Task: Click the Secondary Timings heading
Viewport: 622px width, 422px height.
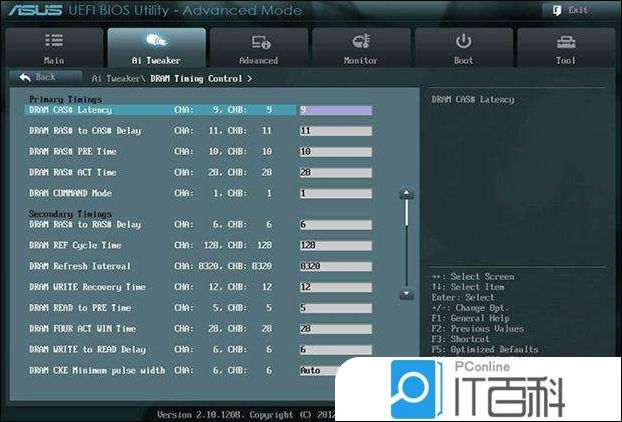Action: point(70,214)
